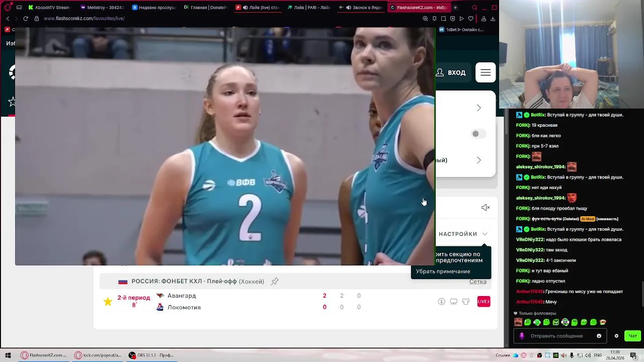Switch to Звонок в Яндекс tab
Screen dimensions: 644x362
[361, 8]
